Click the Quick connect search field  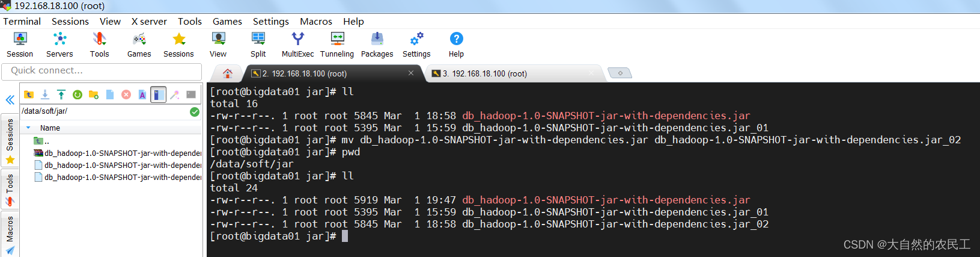click(102, 71)
